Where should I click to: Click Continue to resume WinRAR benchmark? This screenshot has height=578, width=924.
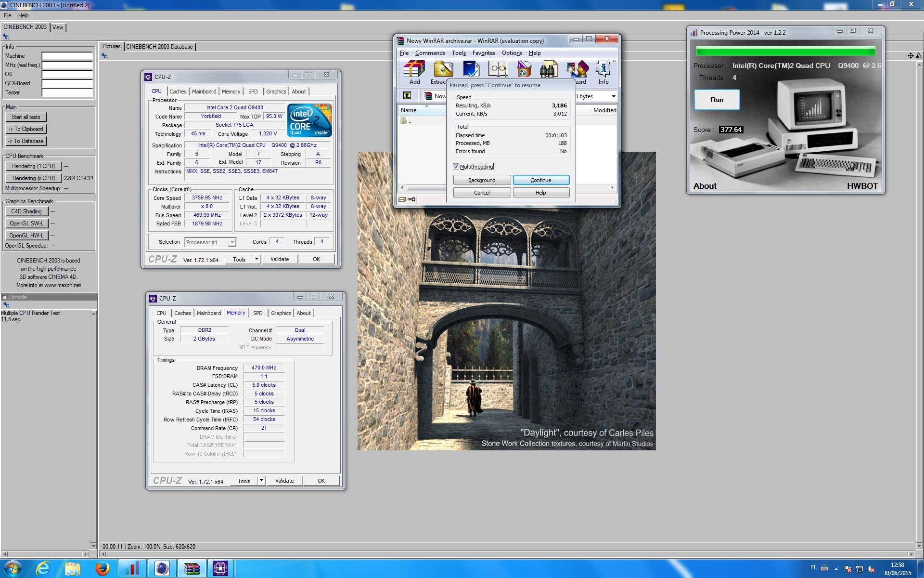coord(541,180)
